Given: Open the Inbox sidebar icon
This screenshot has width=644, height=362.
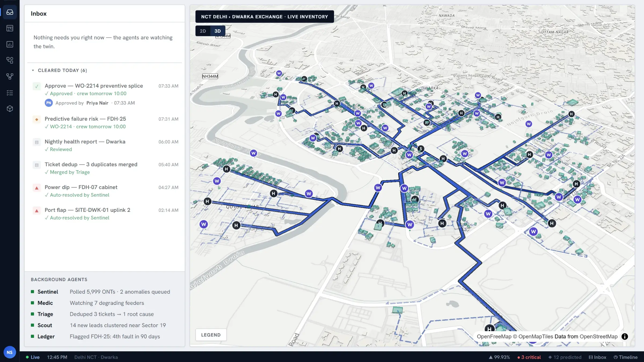Looking at the screenshot, I should point(10,12).
